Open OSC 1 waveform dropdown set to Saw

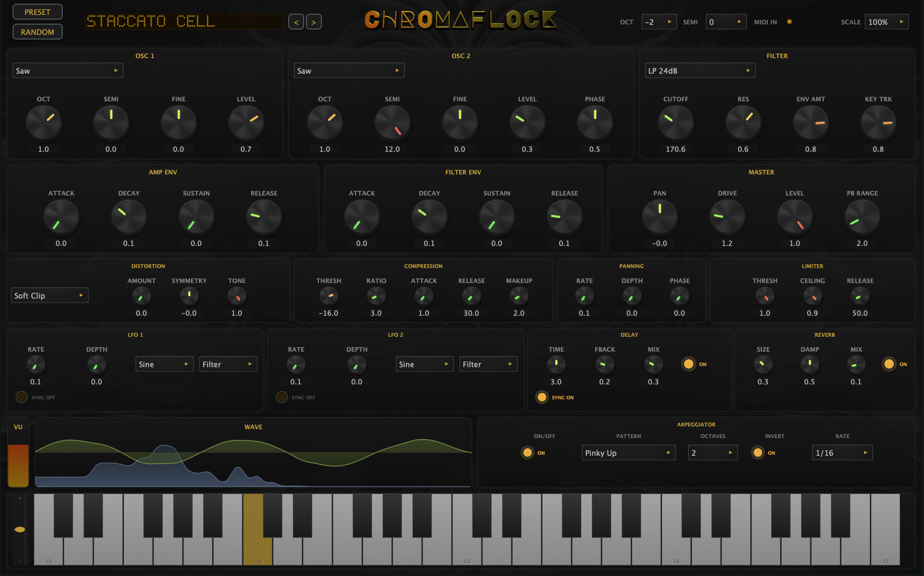tap(68, 70)
